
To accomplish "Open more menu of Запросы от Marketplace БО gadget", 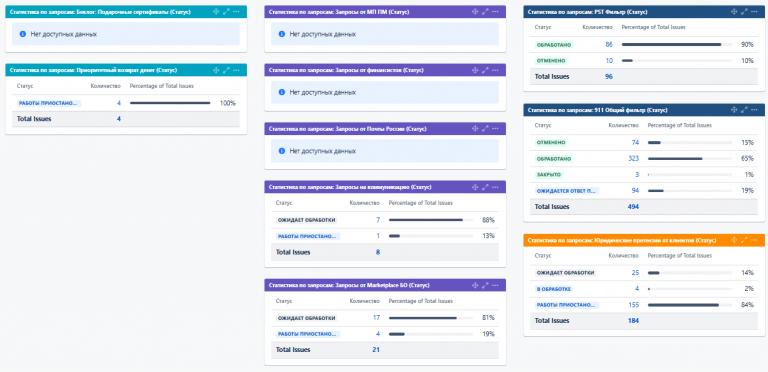I will coord(496,285).
